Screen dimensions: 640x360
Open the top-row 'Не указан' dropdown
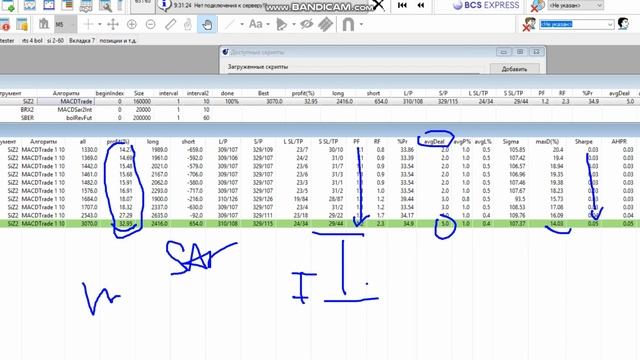pyautogui.click(x=576, y=5)
